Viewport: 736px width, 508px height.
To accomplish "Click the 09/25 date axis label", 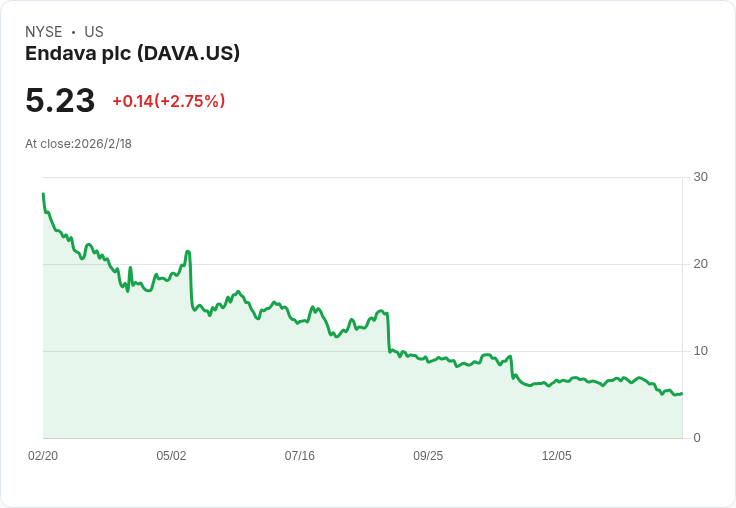I will tap(428, 455).
